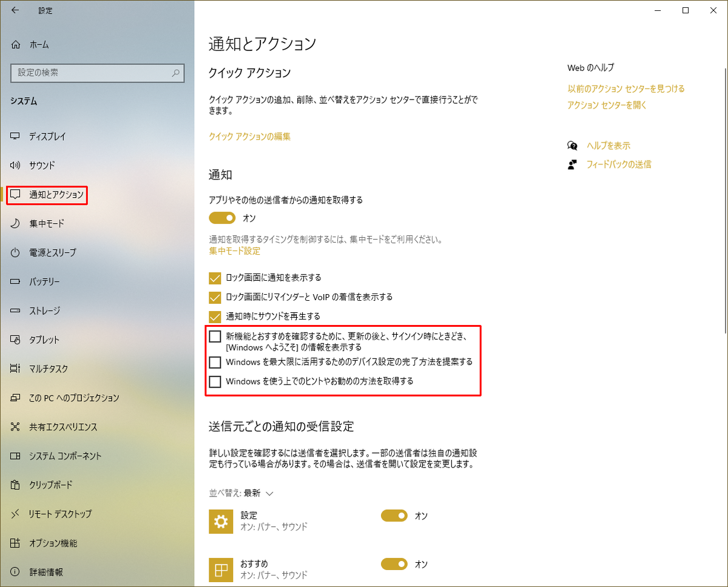
Task: Click the クリップボード clipboard icon
Action: click(x=16, y=485)
